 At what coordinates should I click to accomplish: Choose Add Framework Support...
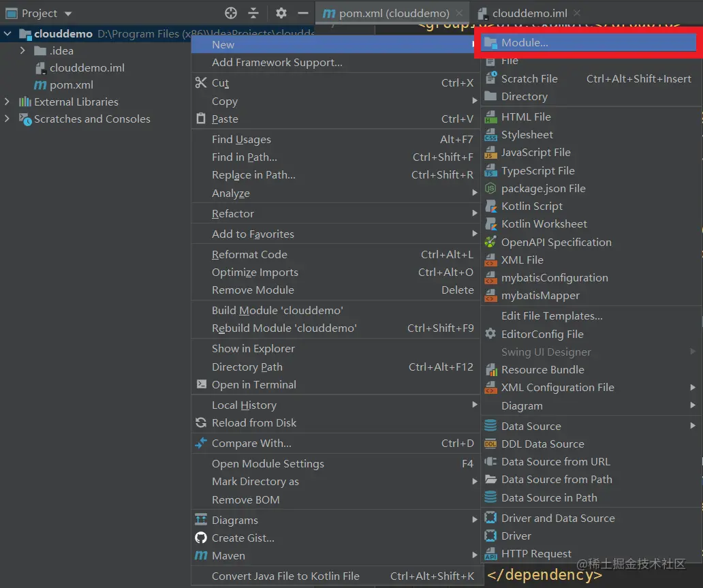(x=334, y=63)
